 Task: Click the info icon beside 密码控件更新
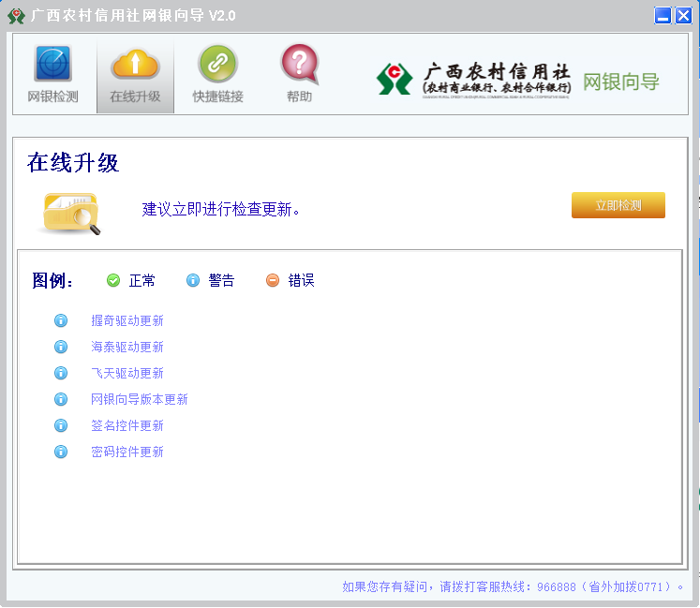click(x=61, y=452)
